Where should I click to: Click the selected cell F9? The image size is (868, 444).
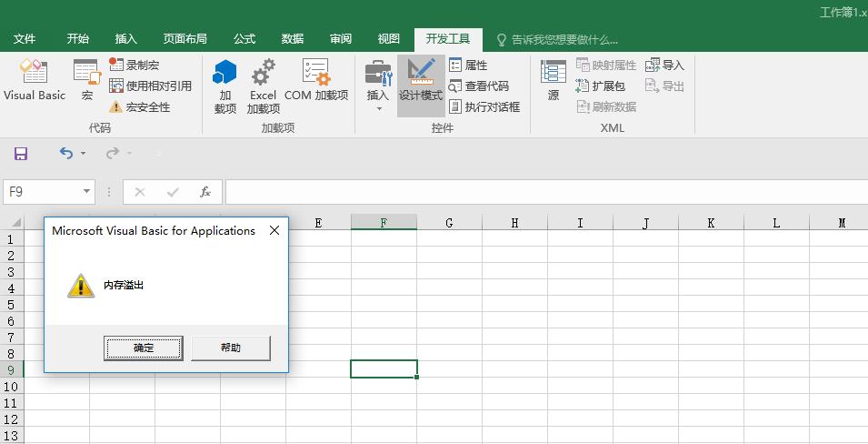pos(384,369)
